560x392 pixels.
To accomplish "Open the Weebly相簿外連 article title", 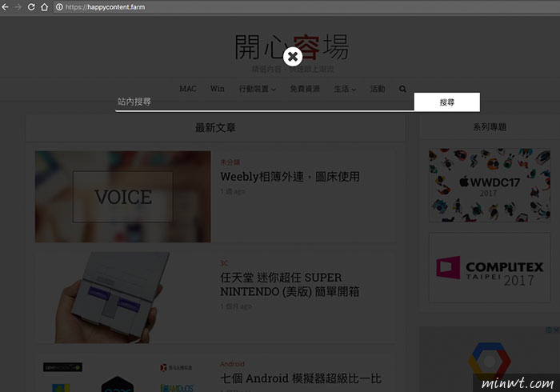I will [290, 177].
